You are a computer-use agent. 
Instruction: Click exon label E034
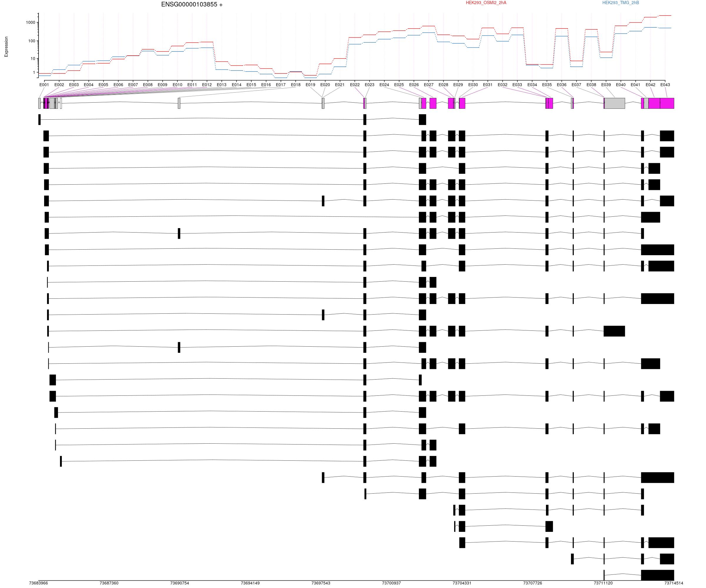pos(532,85)
